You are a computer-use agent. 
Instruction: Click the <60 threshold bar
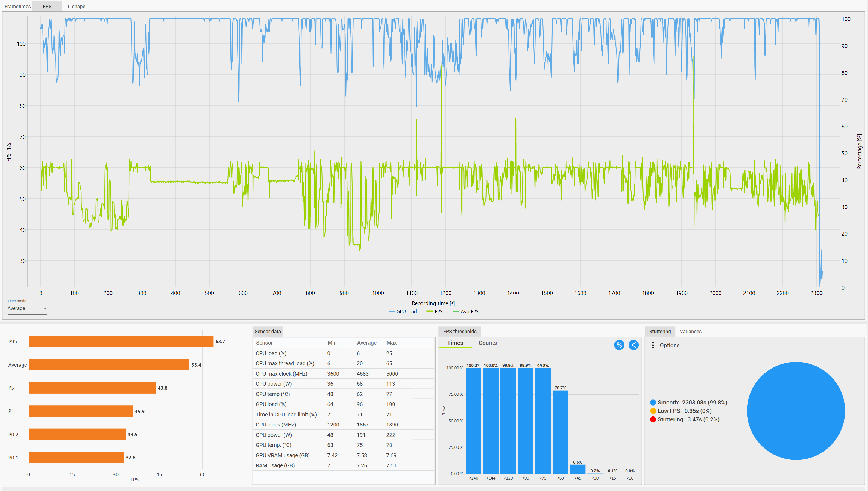[560, 432]
